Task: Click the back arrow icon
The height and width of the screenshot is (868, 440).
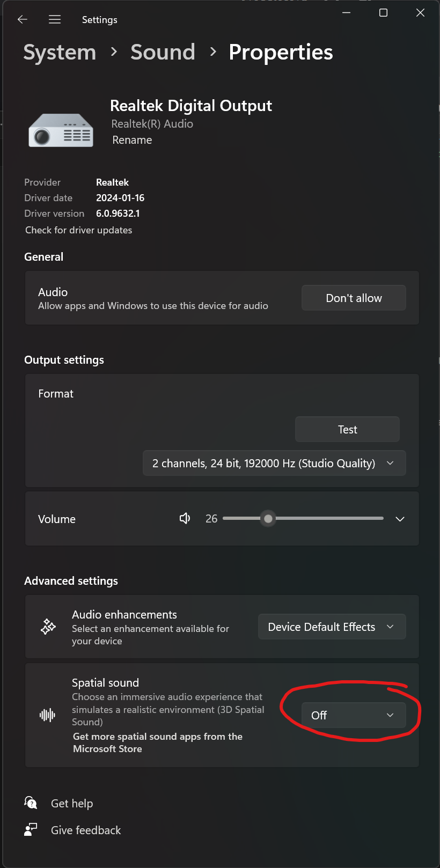Action: pyautogui.click(x=22, y=19)
